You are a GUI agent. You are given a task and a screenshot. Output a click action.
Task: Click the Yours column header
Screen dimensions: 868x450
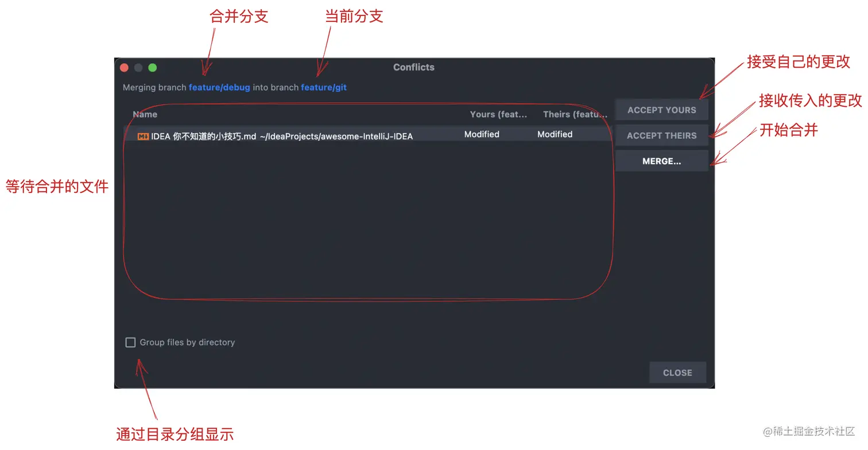[498, 114]
